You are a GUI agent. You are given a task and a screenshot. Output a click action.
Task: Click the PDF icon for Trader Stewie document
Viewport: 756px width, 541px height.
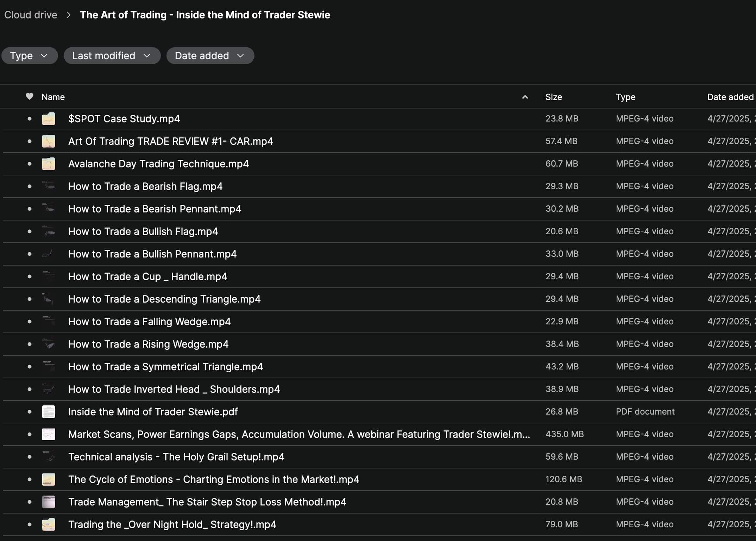coord(49,412)
